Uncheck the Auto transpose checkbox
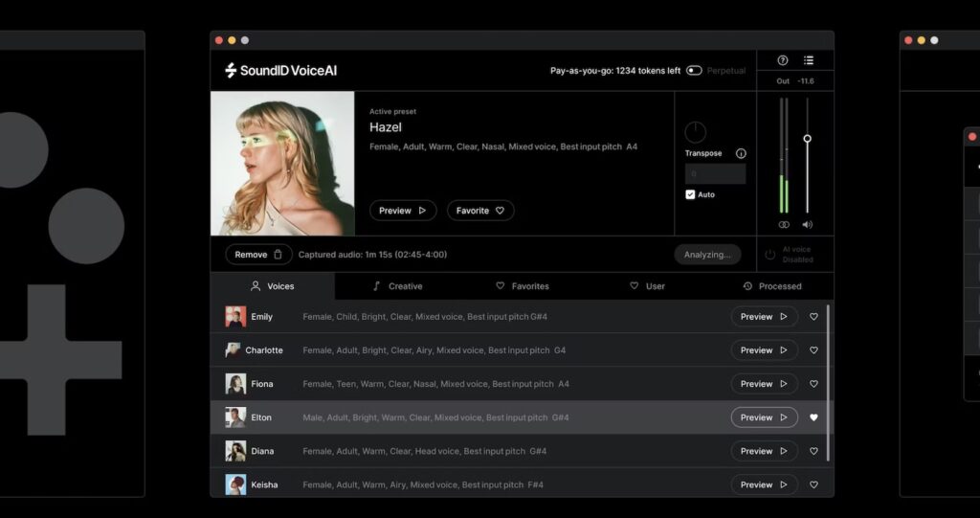Viewport: 980px width, 518px height. pos(690,194)
